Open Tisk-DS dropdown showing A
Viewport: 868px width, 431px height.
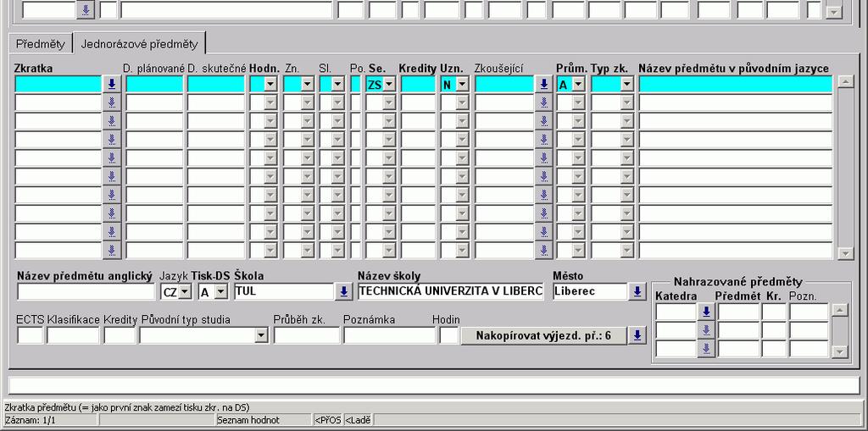(x=221, y=291)
